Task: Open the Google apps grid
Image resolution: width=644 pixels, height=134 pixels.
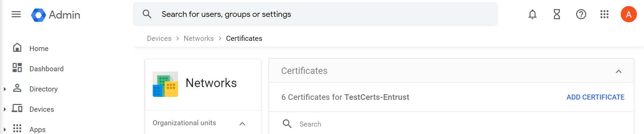Action: pos(604,14)
